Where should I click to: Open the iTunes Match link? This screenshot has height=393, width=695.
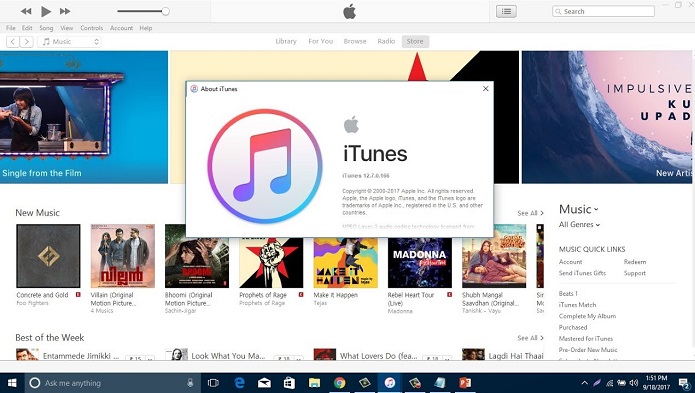(578, 305)
